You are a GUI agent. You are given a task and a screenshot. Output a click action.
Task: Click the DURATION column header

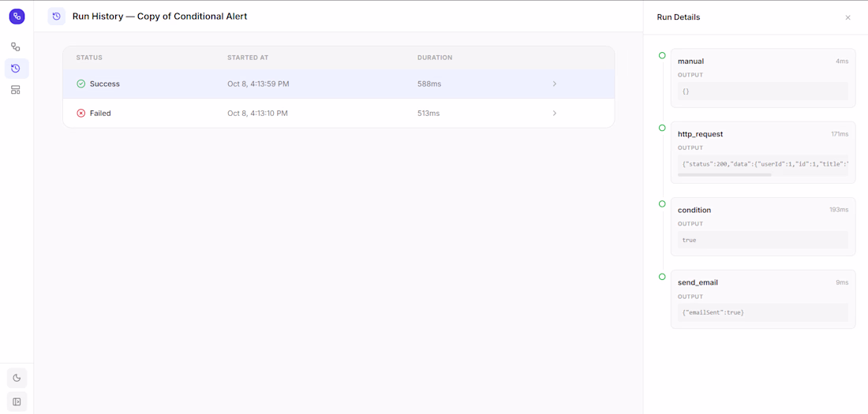point(435,58)
